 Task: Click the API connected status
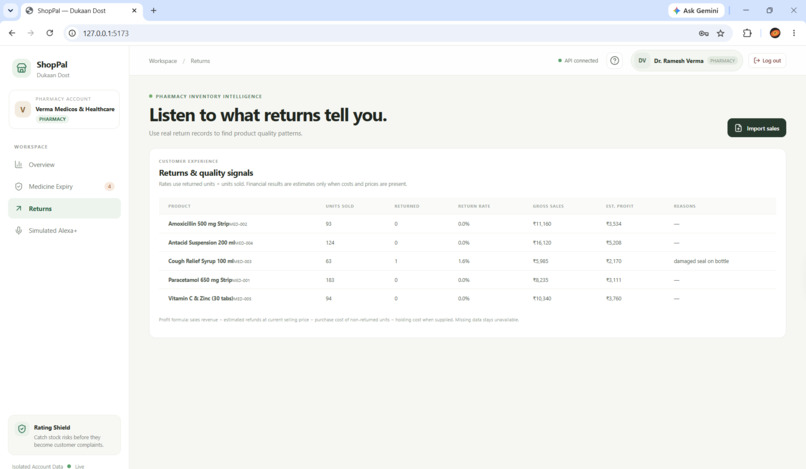pos(578,61)
